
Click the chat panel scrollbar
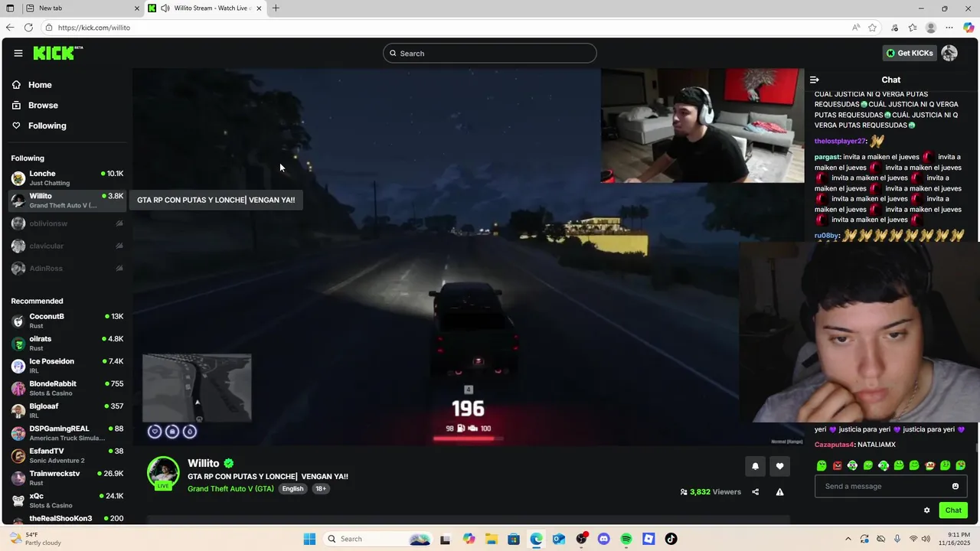point(976,448)
